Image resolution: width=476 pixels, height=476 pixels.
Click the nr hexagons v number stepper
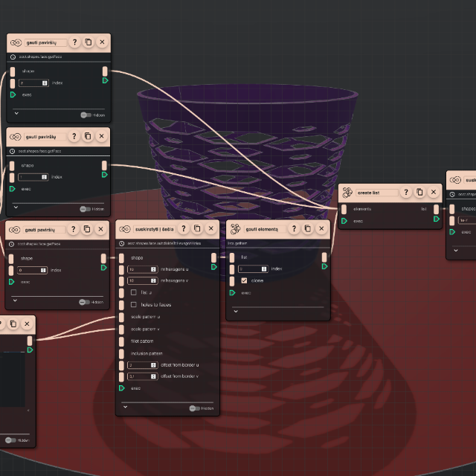[153, 280]
